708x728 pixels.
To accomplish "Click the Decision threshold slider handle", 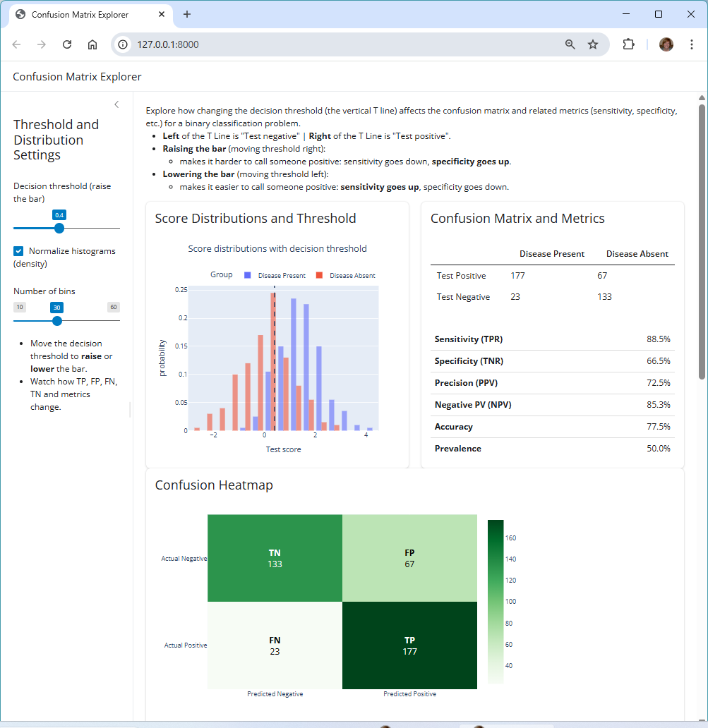I will coord(59,228).
